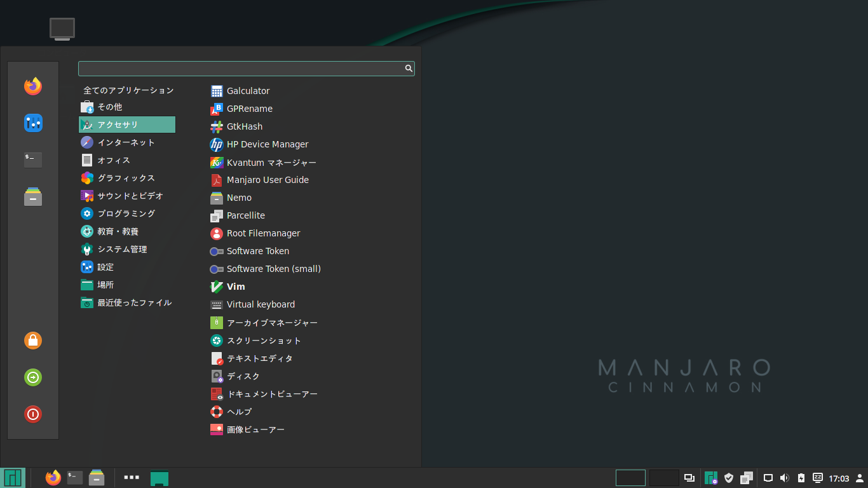The image size is (868, 488).
Task: Open window list applet in panel
Action: [689, 478]
